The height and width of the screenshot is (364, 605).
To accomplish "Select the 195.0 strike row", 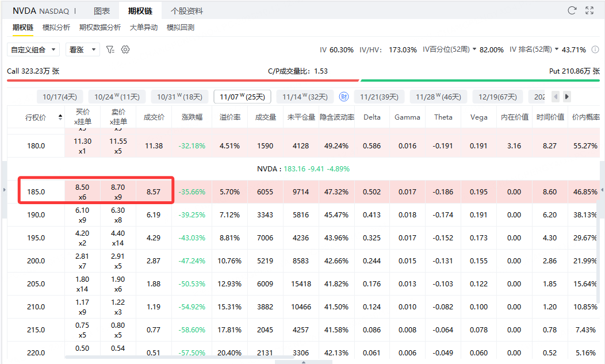I will [303, 237].
